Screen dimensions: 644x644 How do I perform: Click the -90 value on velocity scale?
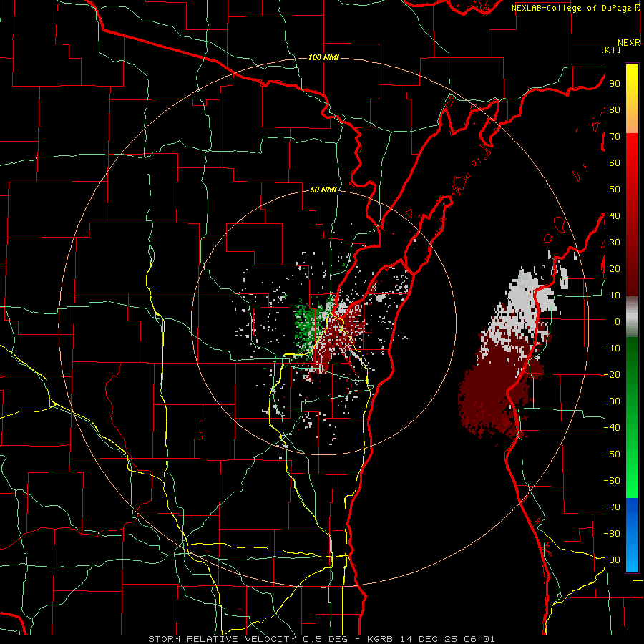click(x=612, y=560)
